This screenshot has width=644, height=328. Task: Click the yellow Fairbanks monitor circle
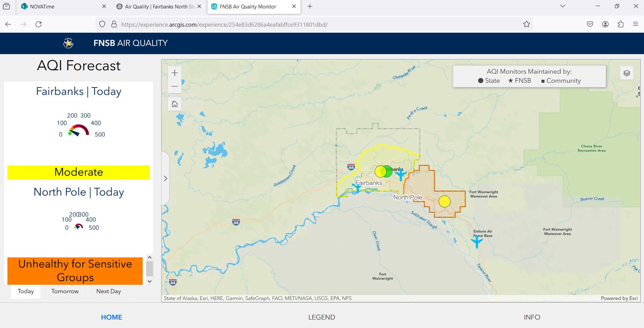(x=380, y=172)
